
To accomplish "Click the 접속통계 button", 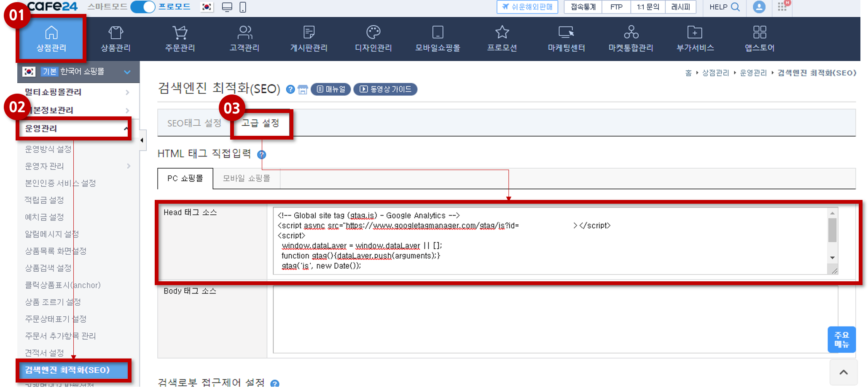I will pos(583,7).
